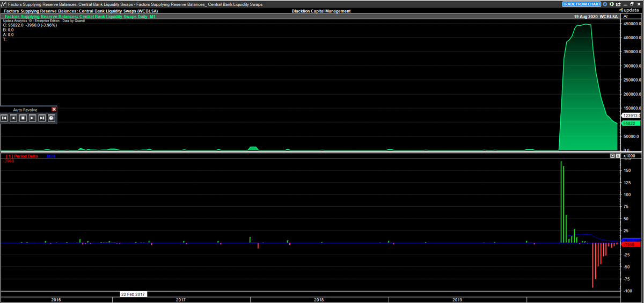Click the window app icon in title bar
Image resolution: width=644 pixels, height=303 pixels.
(x=4, y=4)
